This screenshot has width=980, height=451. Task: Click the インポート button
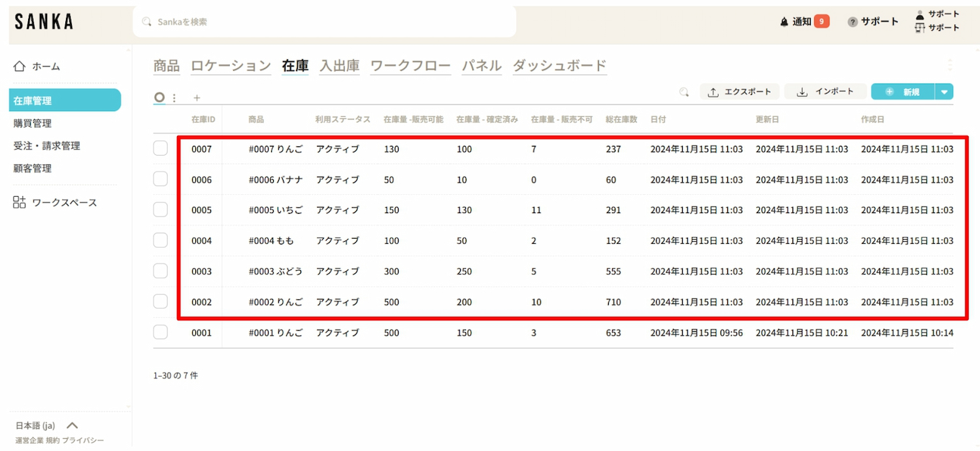[x=825, y=92]
